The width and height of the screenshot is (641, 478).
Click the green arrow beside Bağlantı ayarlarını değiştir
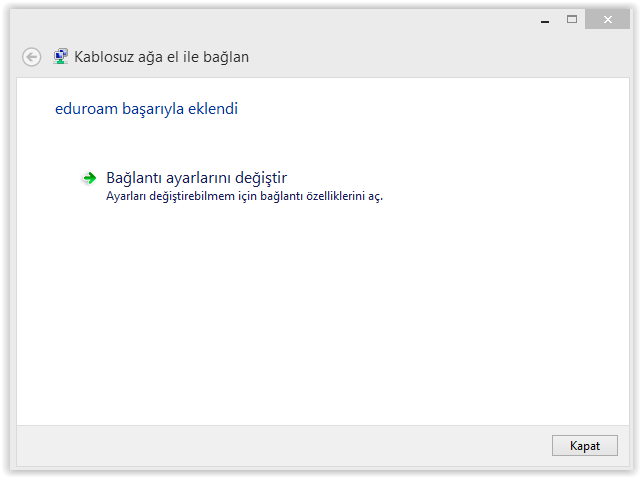(x=90, y=178)
